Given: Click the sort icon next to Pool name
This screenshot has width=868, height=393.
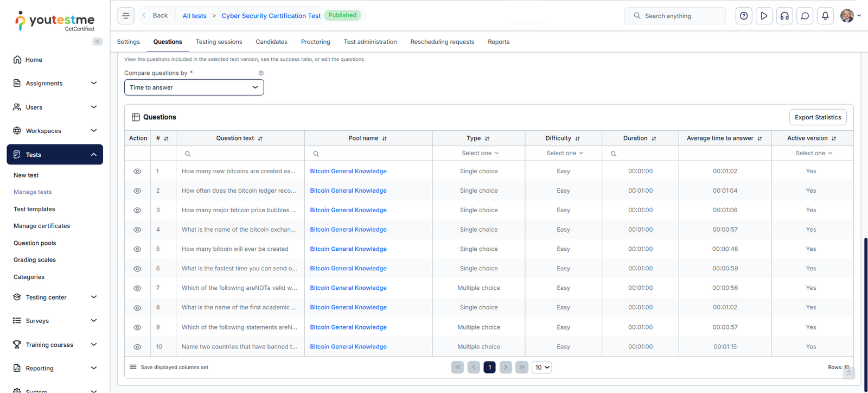Looking at the screenshot, I should point(385,139).
